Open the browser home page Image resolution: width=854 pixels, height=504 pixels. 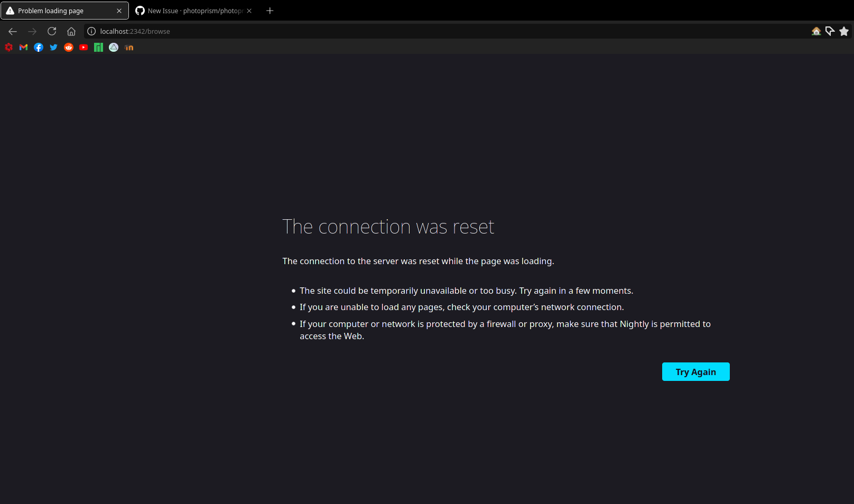(x=71, y=31)
